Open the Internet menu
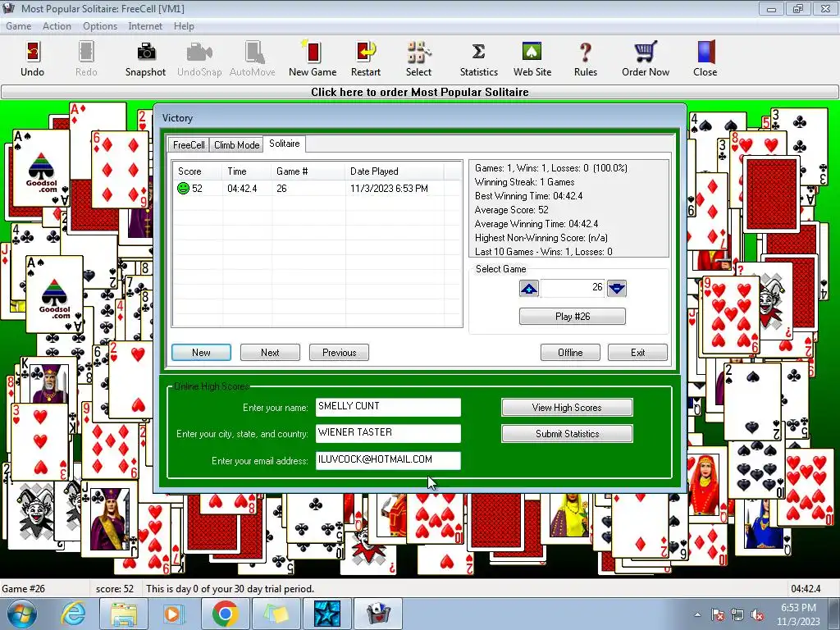This screenshot has height=630, width=840. pyautogui.click(x=145, y=26)
